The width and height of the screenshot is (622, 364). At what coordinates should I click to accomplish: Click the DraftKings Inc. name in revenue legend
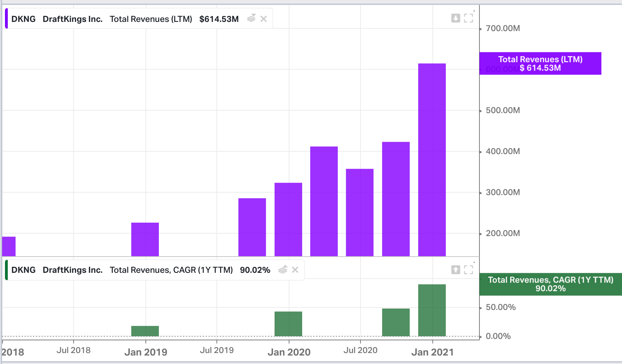(x=73, y=19)
